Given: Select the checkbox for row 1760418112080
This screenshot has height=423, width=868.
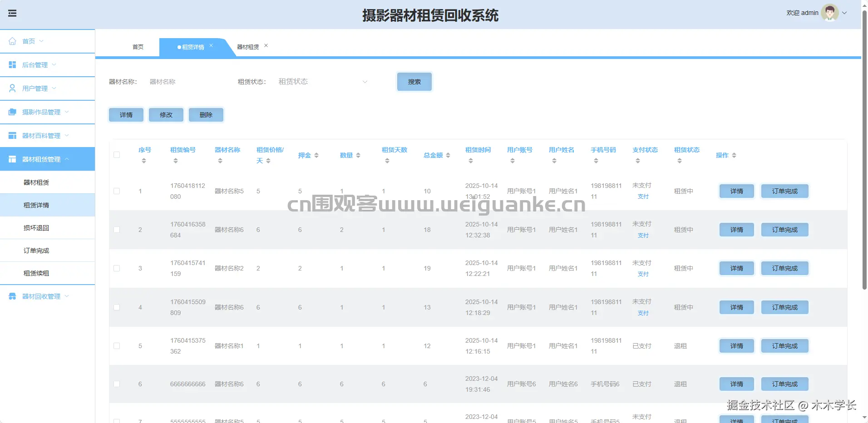Looking at the screenshot, I should pos(117,191).
